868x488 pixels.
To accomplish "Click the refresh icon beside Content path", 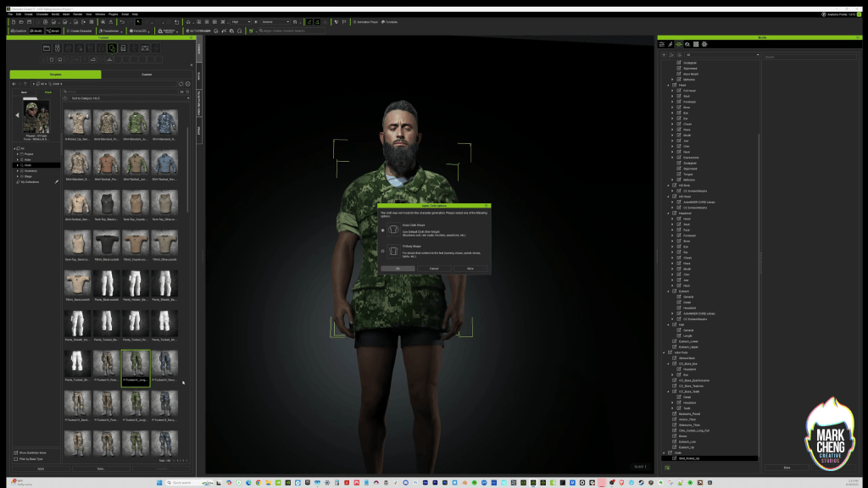I will (x=181, y=84).
